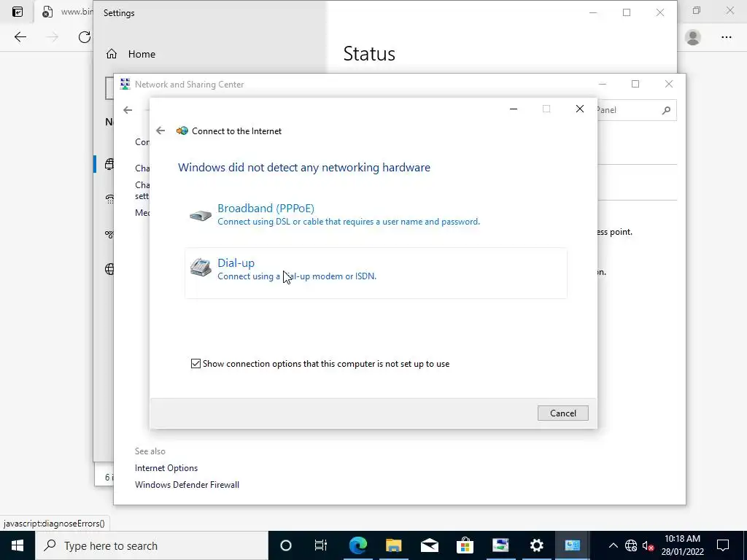Viewport: 747px width, 560px height.
Task: Open Home in the Settings window
Action: (x=142, y=54)
